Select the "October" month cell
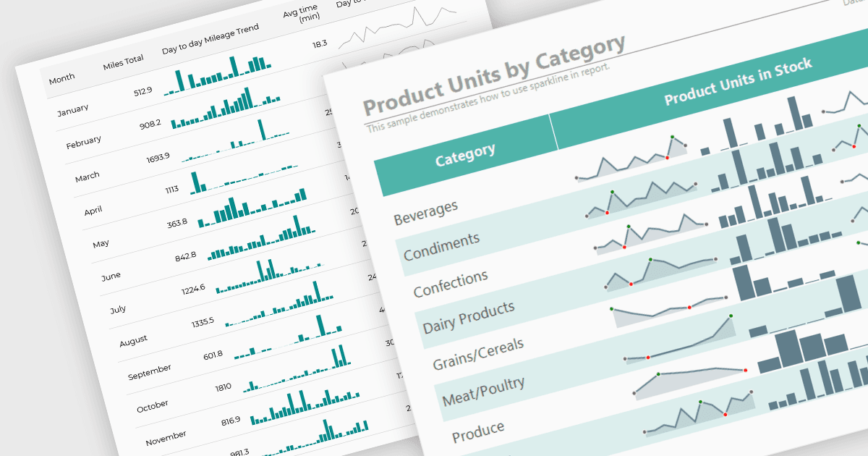Image resolution: width=868 pixels, height=456 pixels. (x=152, y=407)
